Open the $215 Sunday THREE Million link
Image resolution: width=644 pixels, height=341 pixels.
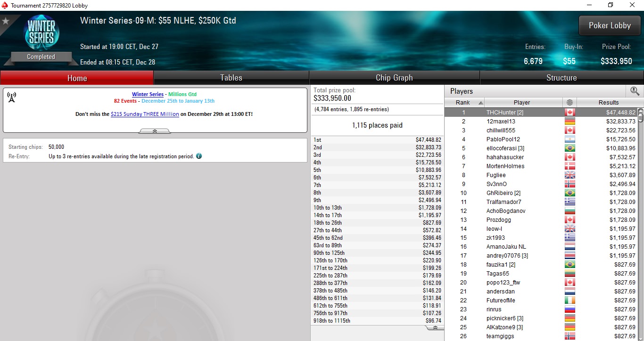pos(145,114)
